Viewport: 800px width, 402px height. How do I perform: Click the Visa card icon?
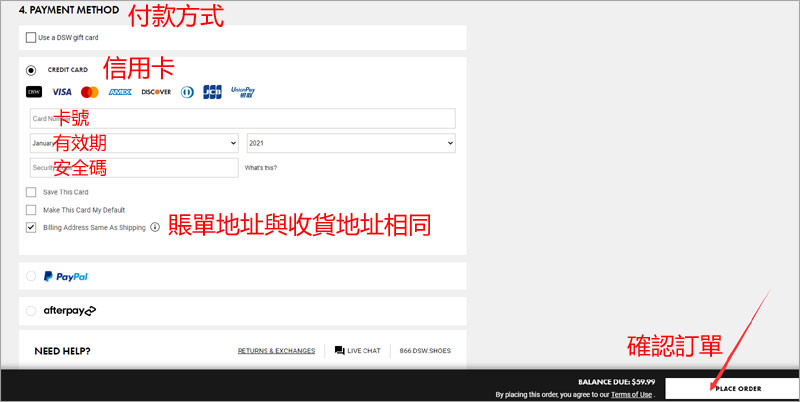coord(62,92)
